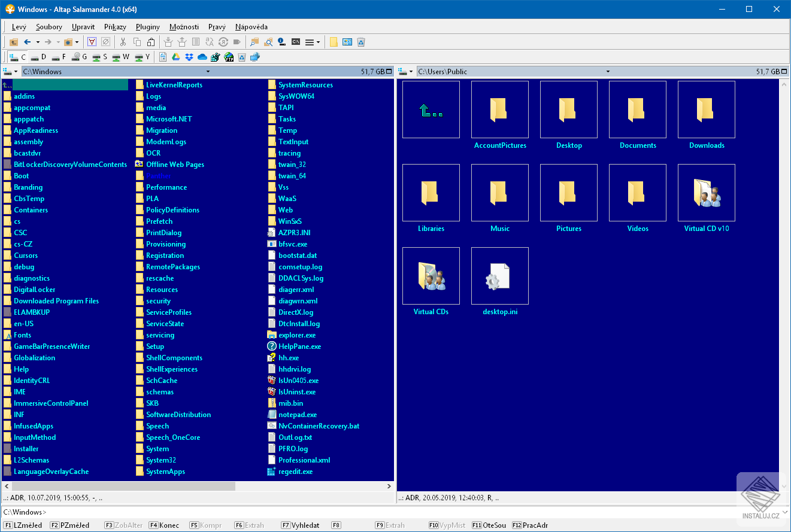
Task: Switch to drive D
Action: (x=38, y=57)
